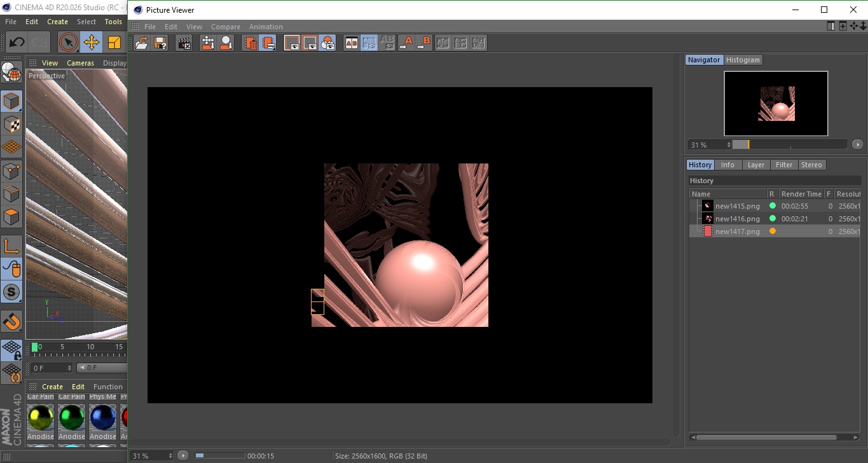Switch to the Histogram tab
The width and height of the screenshot is (868, 463).
pos(743,60)
